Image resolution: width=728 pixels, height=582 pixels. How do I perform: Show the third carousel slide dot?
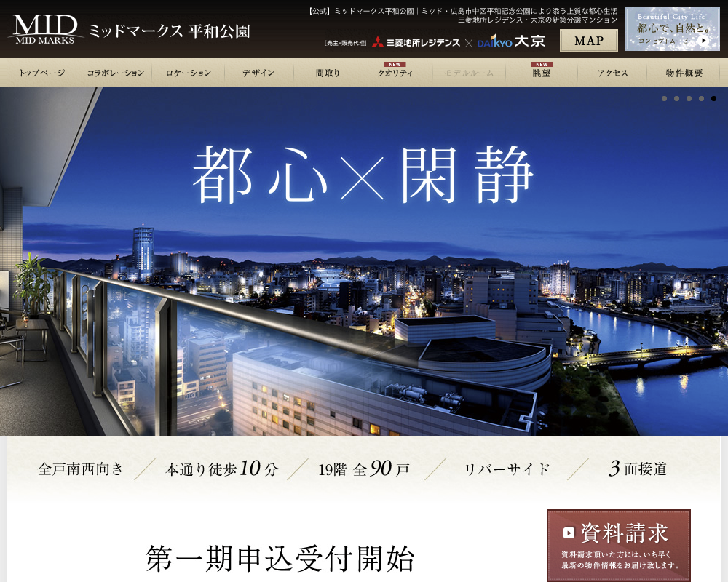point(689,98)
